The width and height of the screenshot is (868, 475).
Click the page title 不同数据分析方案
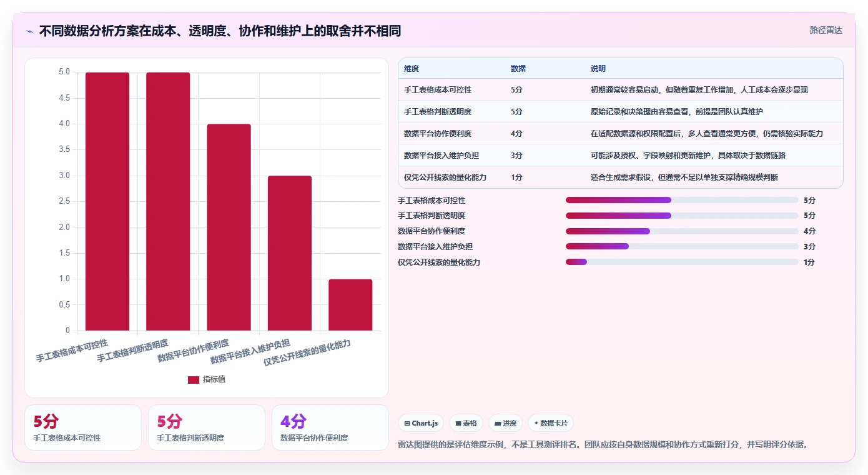click(220, 31)
